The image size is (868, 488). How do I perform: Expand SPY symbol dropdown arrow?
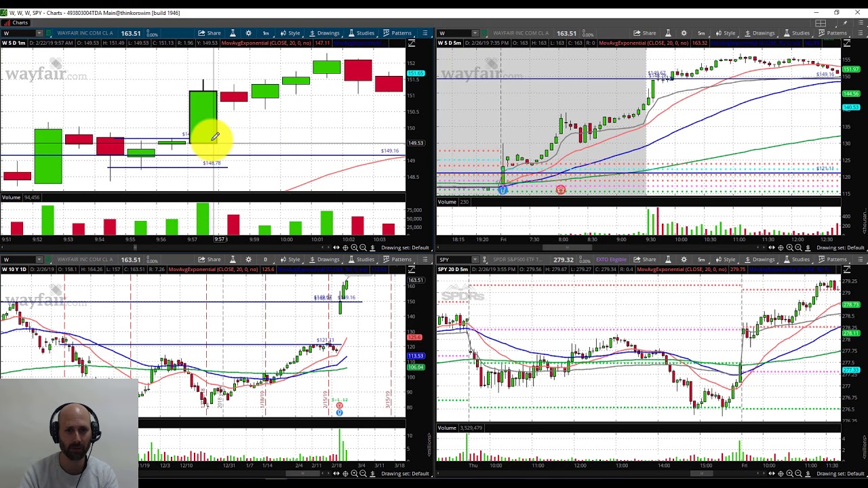[x=475, y=260]
